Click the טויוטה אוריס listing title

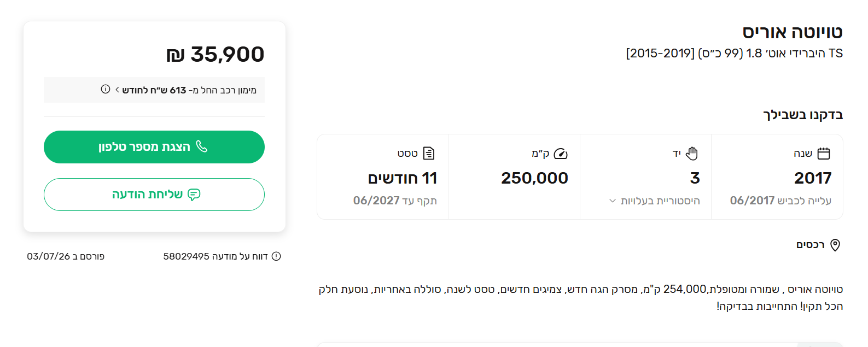[793, 32]
